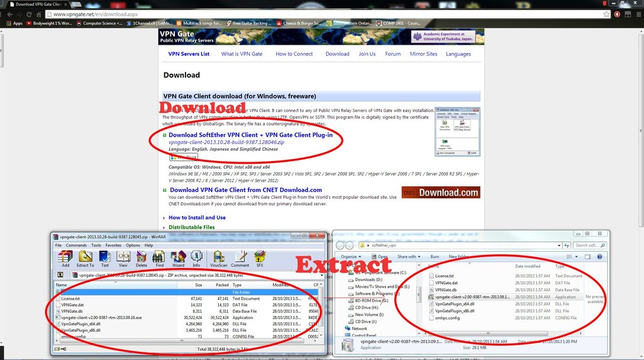644x360 pixels.
Task: Sort by Date modified column in Explorer
Action: [528, 266]
